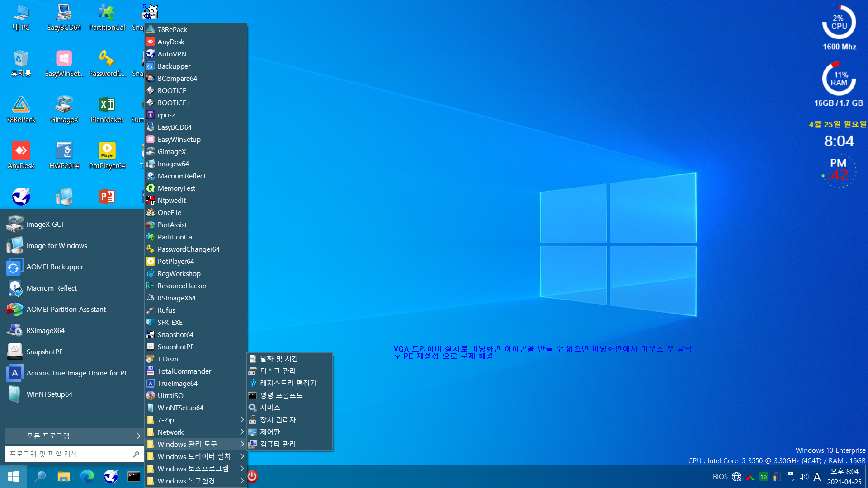The image size is (868, 488).
Task: Open T.Dism from the program list
Action: point(196,359)
